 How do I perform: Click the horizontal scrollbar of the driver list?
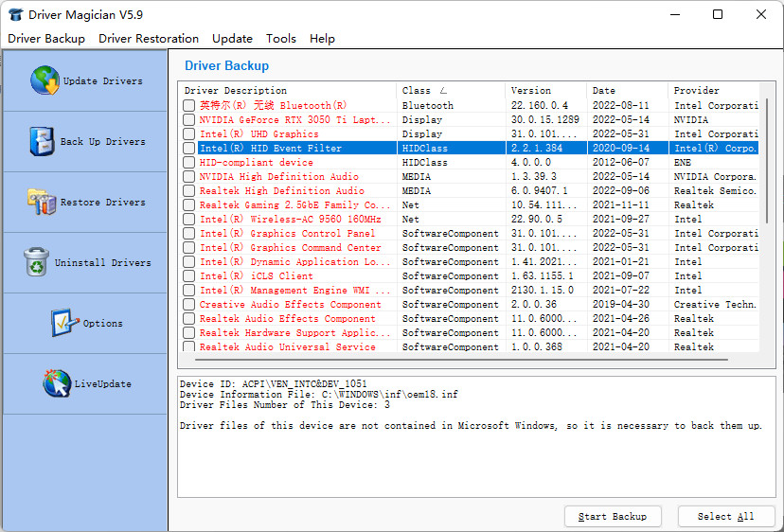(x=461, y=359)
